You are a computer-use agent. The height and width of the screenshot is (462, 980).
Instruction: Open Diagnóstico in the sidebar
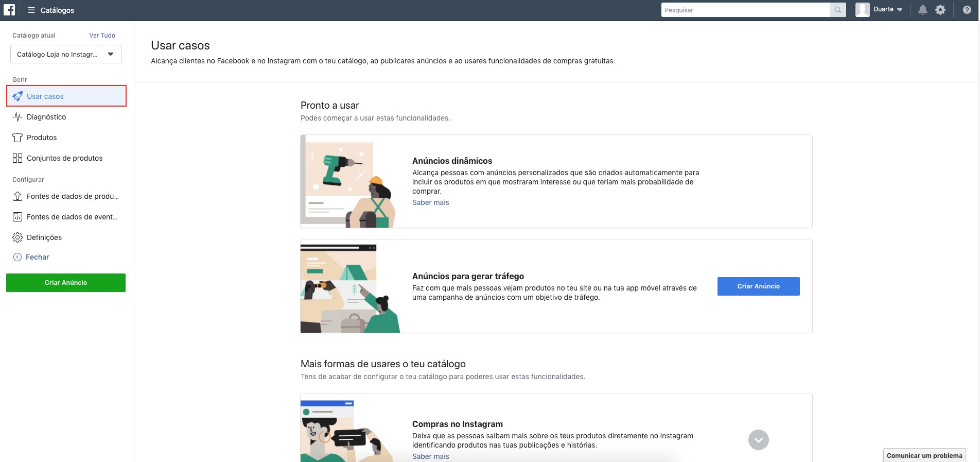pos(66,117)
